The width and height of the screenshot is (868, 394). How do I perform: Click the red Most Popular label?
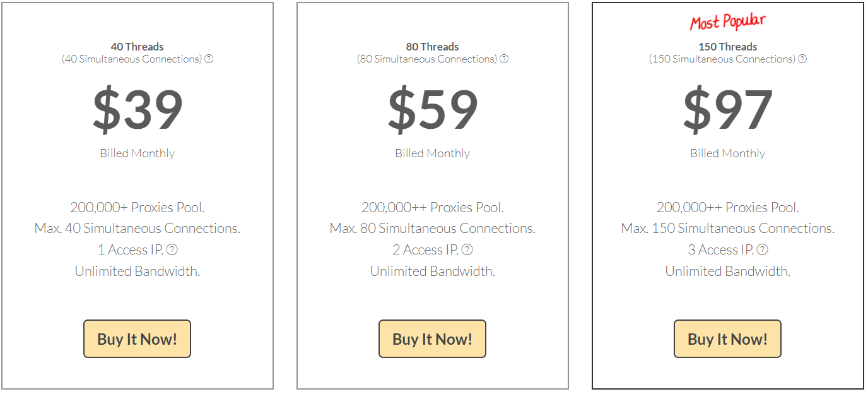(727, 23)
